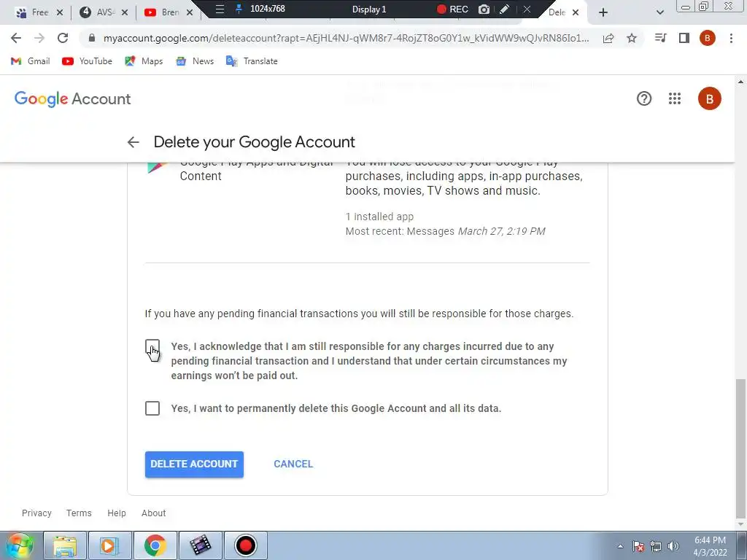Image resolution: width=747 pixels, height=560 pixels.
Task: Open the Translate bookmark
Action: (x=252, y=61)
